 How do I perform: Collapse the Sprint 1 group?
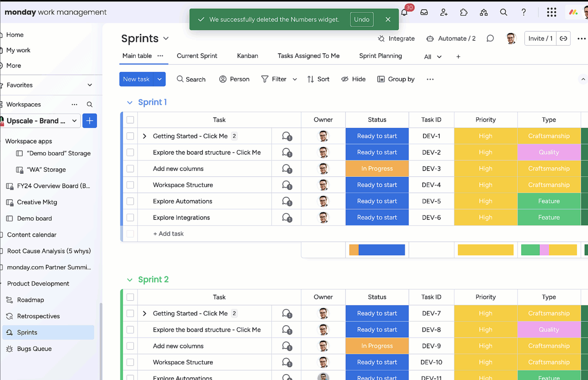click(129, 102)
